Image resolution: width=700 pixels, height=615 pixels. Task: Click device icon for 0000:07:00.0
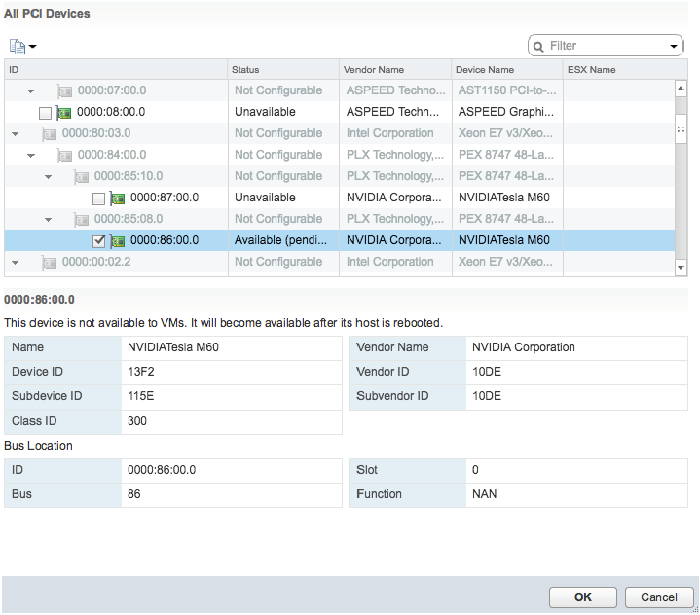64,91
